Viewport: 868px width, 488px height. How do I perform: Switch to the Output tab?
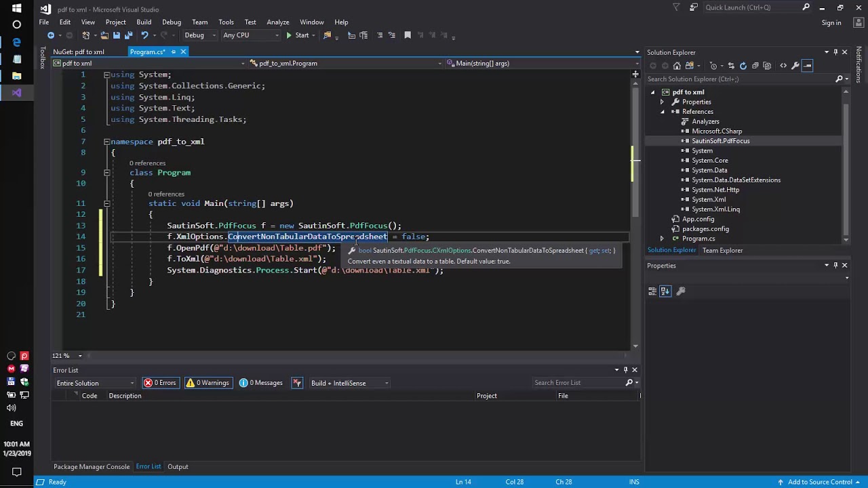click(178, 467)
